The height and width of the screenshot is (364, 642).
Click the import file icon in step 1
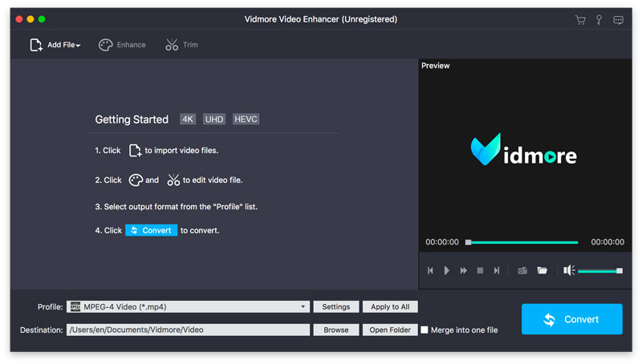pos(135,151)
